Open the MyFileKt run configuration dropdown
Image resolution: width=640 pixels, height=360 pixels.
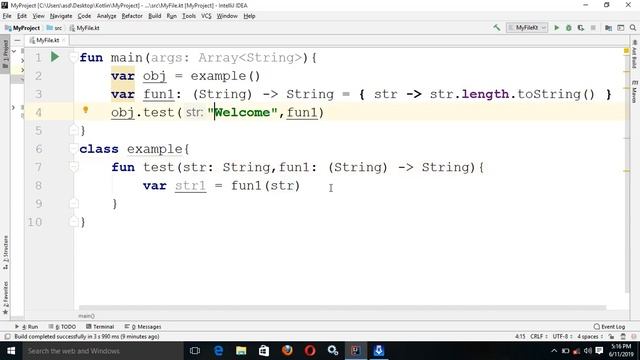(x=527, y=28)
